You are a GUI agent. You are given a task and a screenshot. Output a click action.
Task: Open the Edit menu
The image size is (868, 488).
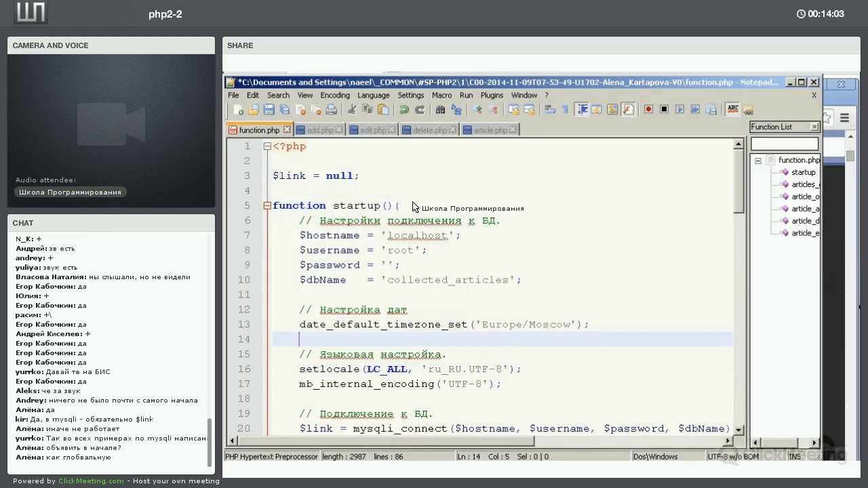click(253, 96)
